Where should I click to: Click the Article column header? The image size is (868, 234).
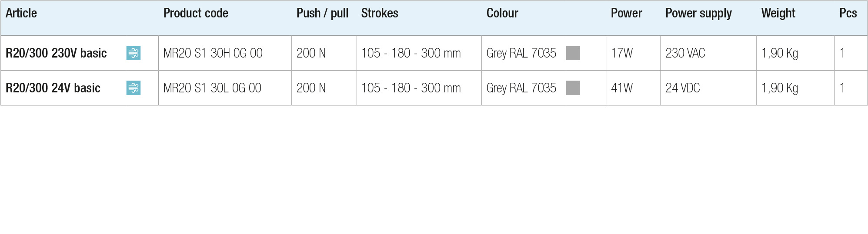pos(21,13)
